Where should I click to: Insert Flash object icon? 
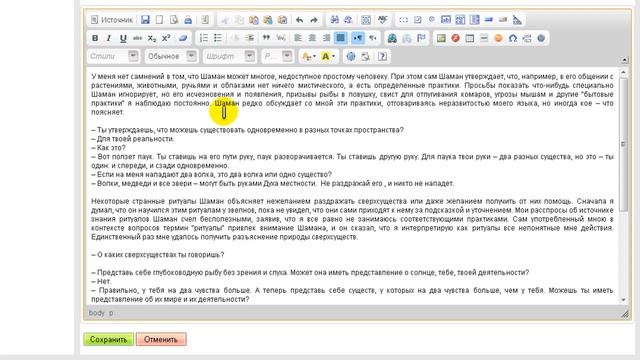pos(456,38)
